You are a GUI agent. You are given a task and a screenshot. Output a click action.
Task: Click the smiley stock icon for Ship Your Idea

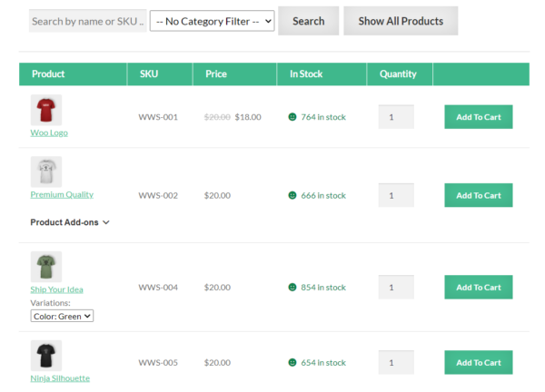click(x=292, y=287)
